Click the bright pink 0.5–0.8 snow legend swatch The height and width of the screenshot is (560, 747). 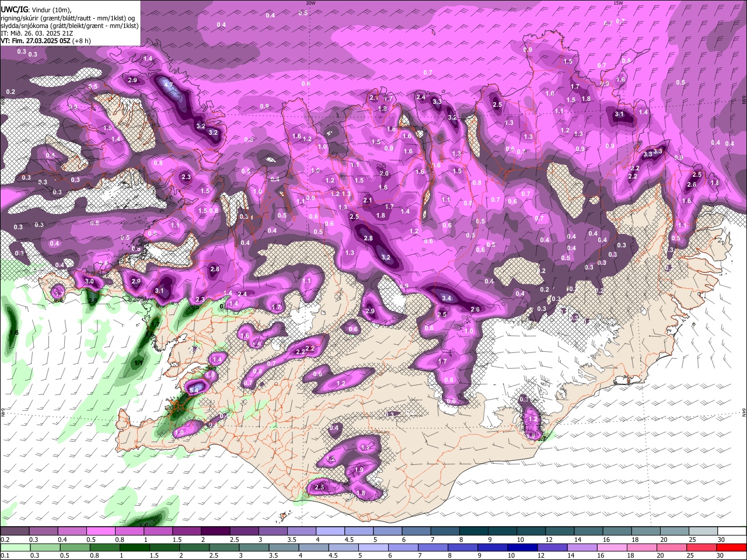[x=100, y=531]
